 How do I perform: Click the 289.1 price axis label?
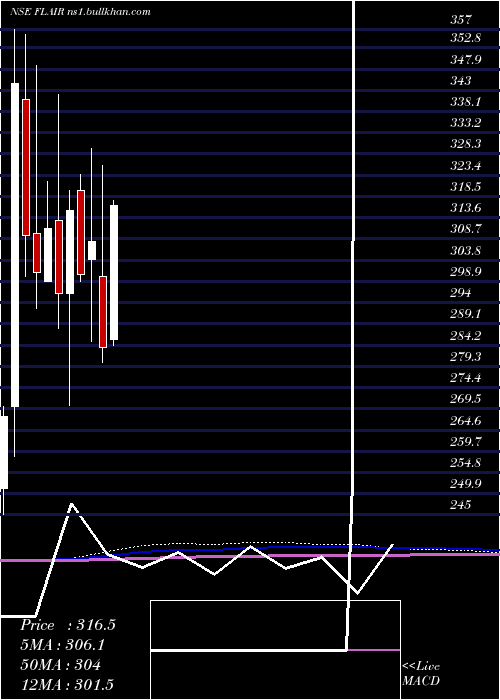pos(465,314)
